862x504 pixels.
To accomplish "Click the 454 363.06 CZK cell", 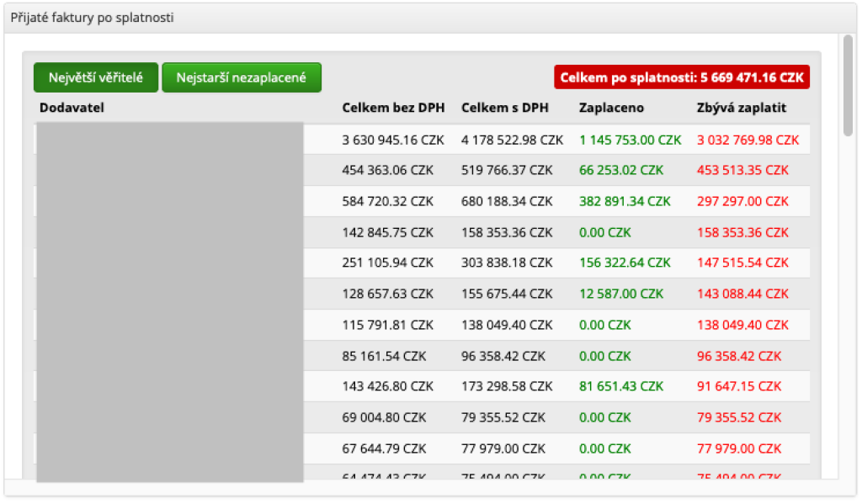I will point(387,170).
